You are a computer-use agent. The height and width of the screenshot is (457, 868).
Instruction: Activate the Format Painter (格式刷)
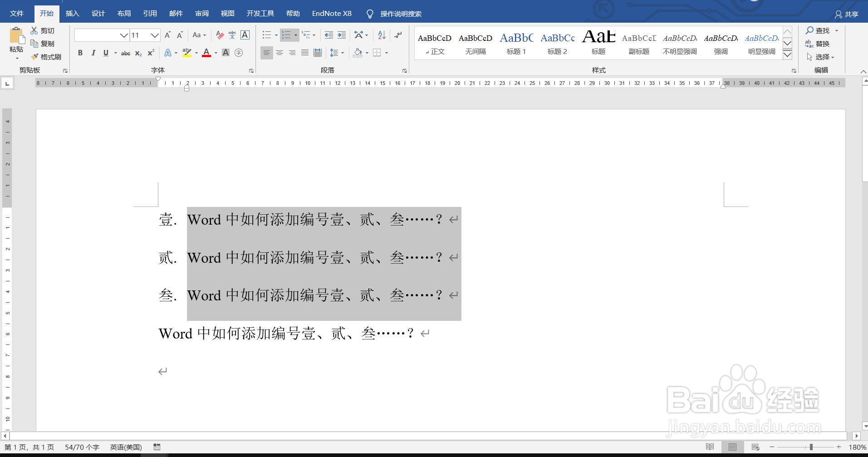46,57
